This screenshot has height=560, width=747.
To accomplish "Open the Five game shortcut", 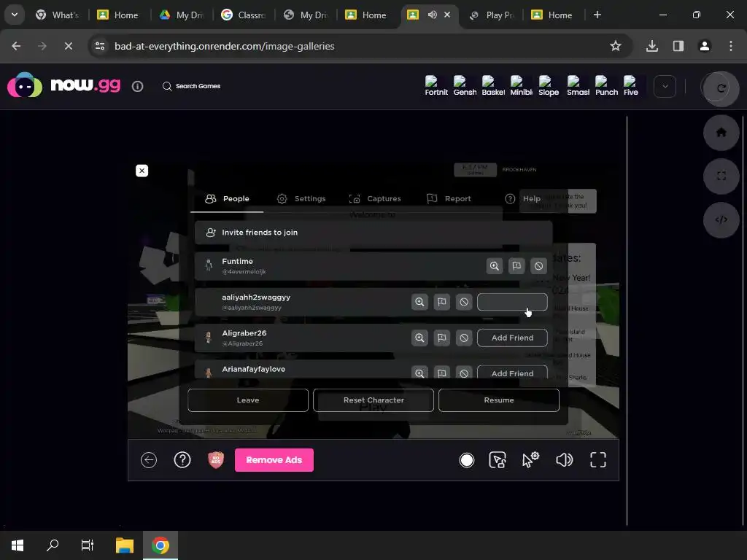I will tap(630, 86).
